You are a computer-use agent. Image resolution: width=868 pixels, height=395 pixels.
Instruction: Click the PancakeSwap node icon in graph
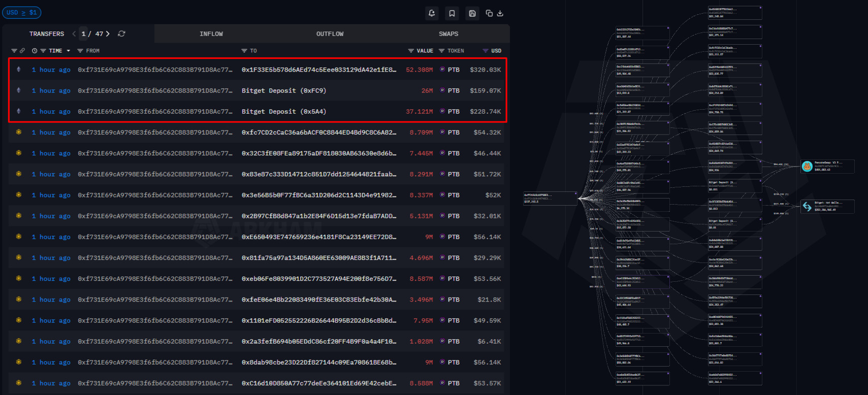tap(807, 166)
